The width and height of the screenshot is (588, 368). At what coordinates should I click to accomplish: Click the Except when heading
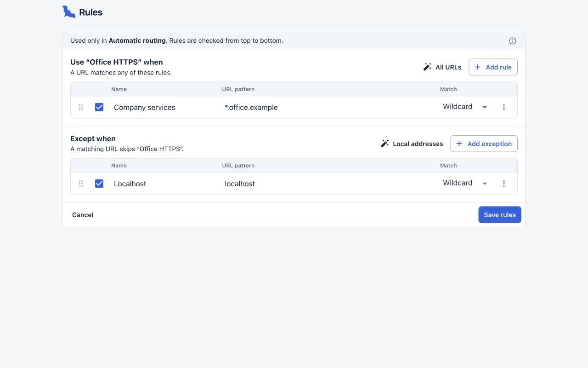tap(93, 138)
